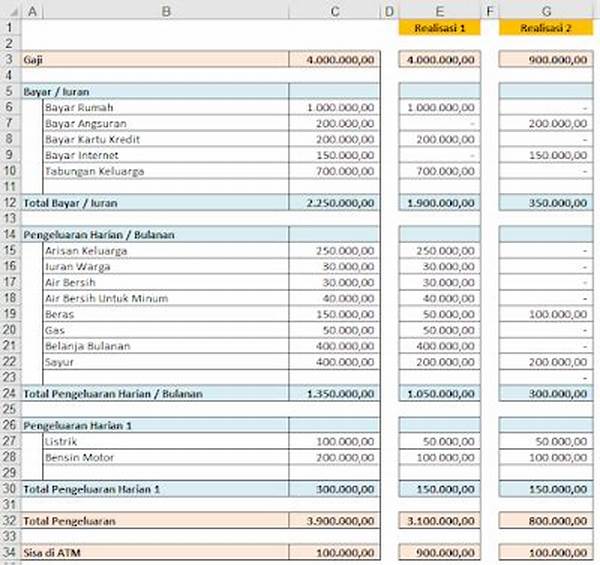Viewport: 600px width, 565px height.
Task: Click the Select All corner triangle
Action: point(9,12)
